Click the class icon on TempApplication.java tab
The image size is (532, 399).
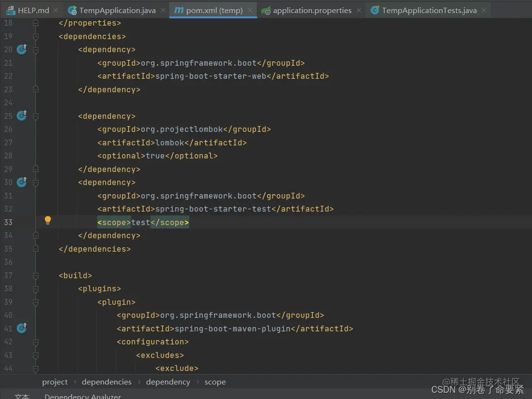click(72, 11)
